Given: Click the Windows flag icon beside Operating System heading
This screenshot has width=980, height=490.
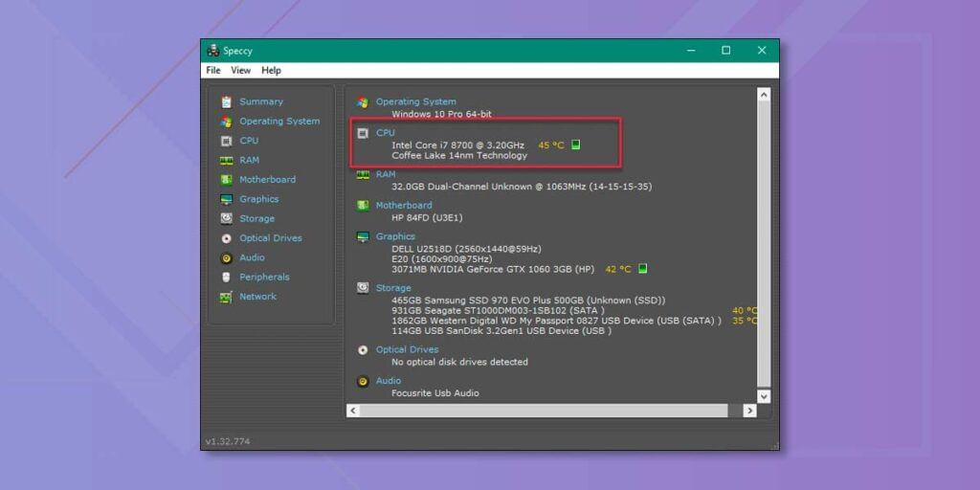Looking at the screenshot, I should [x=363, y=101].
